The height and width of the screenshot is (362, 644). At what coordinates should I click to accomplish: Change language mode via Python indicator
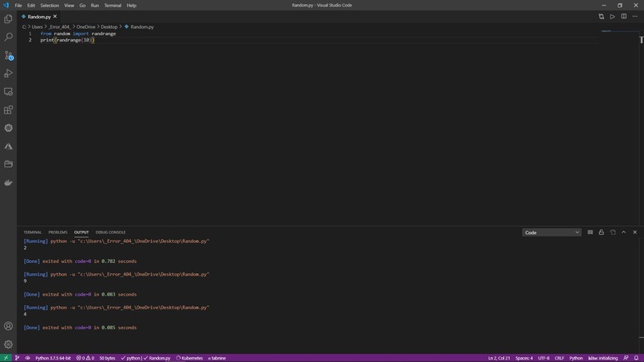(x=576, y=358)
